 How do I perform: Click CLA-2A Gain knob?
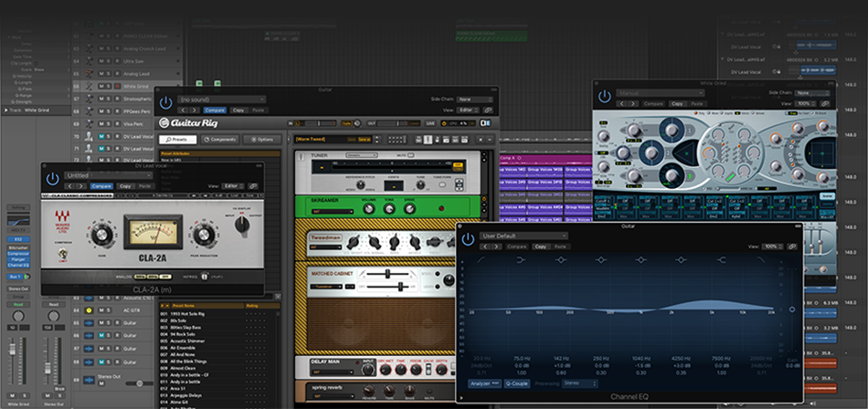[x=101, y=235]
